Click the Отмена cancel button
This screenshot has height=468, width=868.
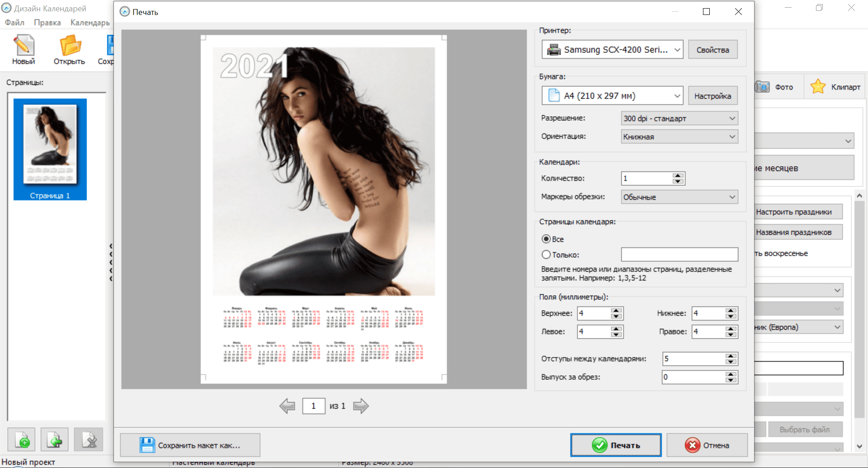coord(707,445)
